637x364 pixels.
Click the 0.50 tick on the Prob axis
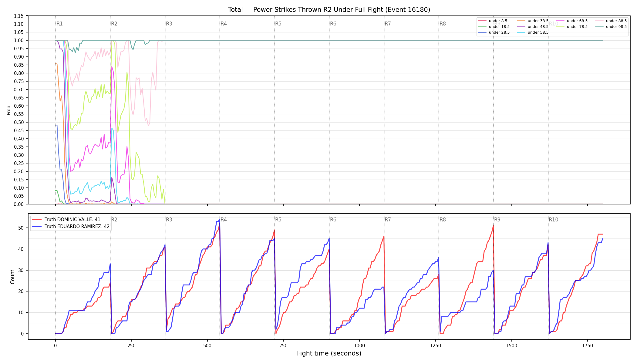tap(19, 122)
